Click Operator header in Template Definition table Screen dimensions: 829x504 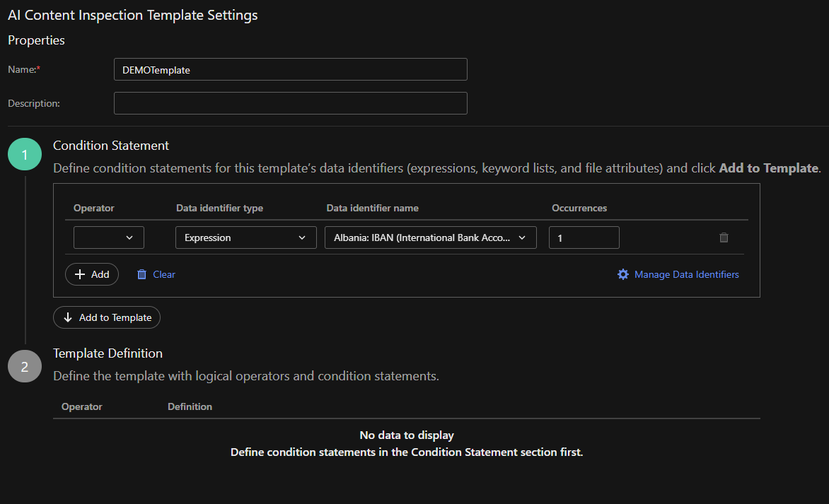pos(82,406)
